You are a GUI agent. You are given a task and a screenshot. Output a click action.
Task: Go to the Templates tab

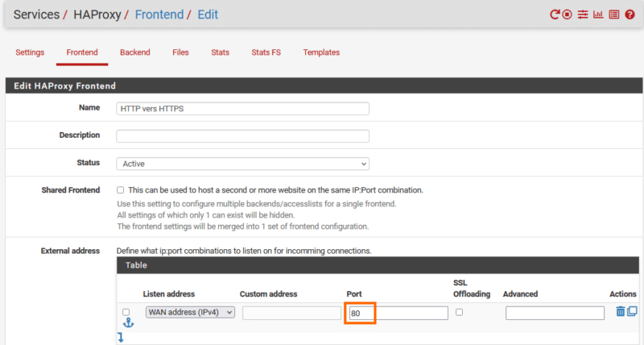(x=321, y=52)
